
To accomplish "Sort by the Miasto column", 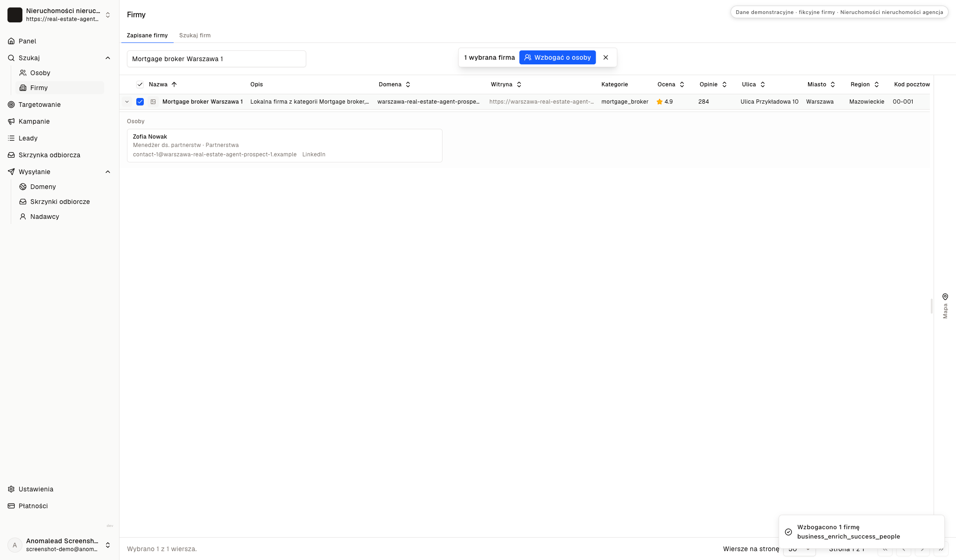I will pos(821,84).
